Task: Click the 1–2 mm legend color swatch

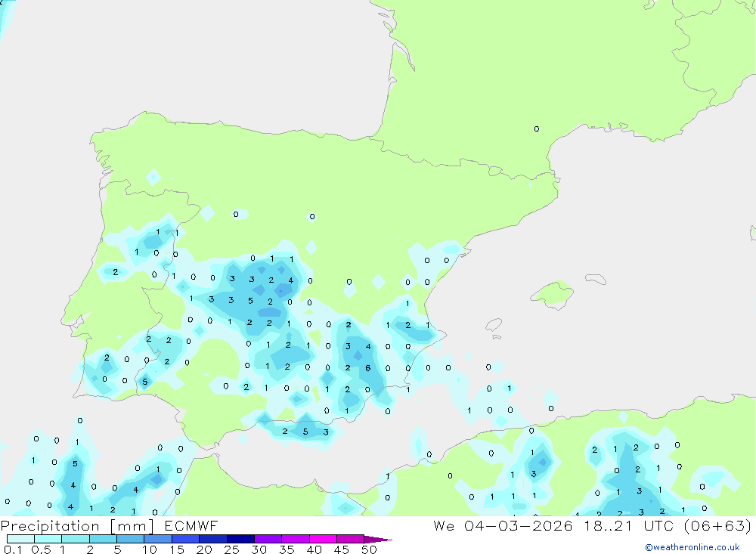Action: [x=75, y=539]
